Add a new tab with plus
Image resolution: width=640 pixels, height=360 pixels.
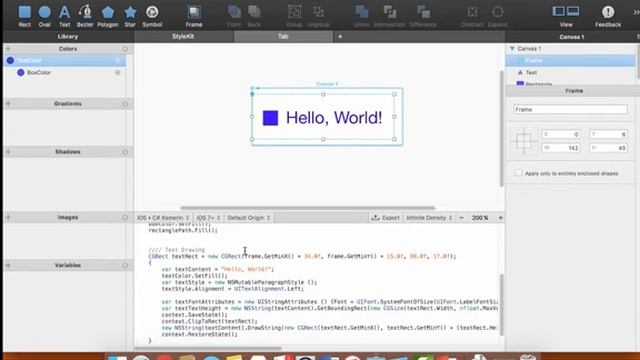[340, 37]
